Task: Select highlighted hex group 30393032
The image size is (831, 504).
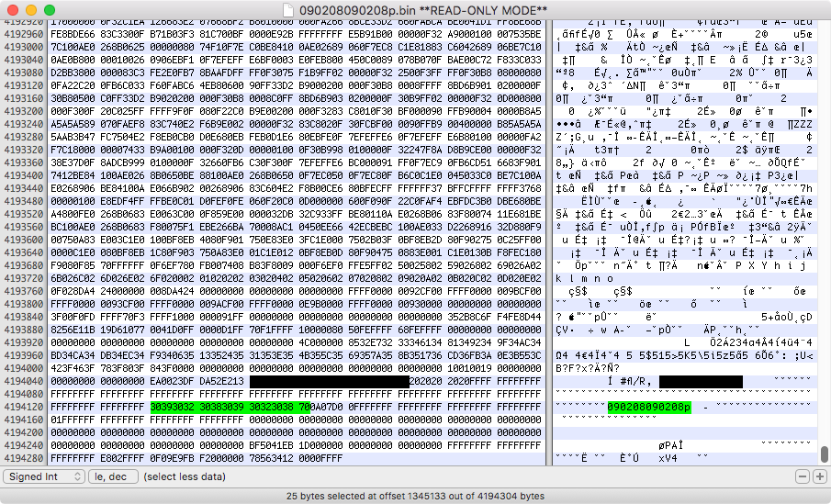Action: click(x=172, y=407)
